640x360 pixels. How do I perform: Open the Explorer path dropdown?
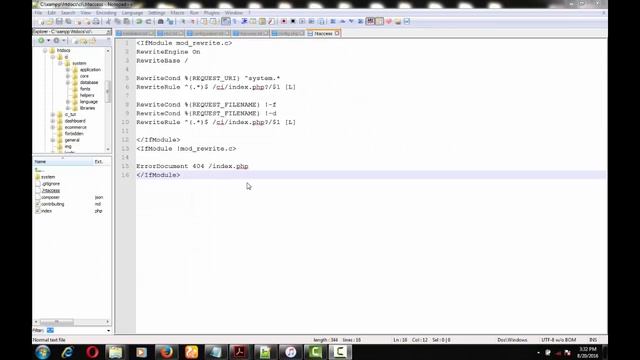pyautogui.click(x=109, y=31)
